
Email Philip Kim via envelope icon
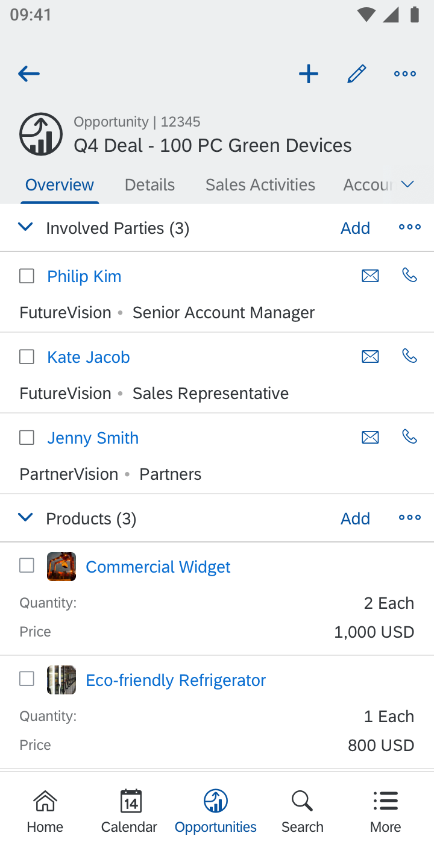click(370, 276)
